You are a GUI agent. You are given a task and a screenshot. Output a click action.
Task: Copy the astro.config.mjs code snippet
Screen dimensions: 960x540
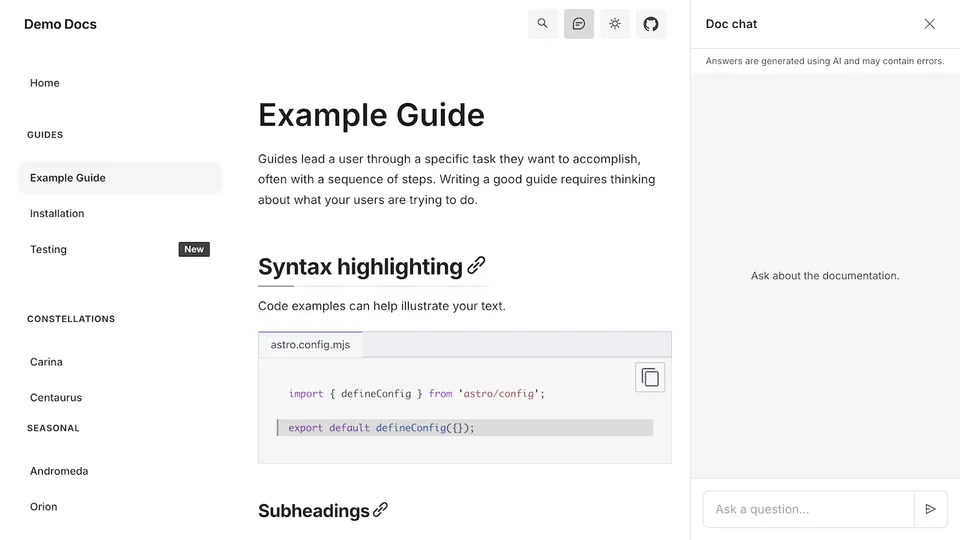click(650, 377)
